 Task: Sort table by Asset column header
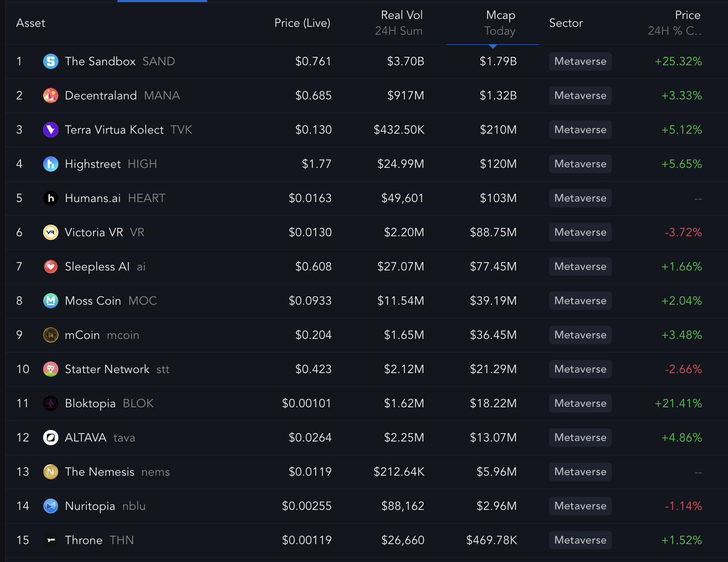click(x=31, y=23)
